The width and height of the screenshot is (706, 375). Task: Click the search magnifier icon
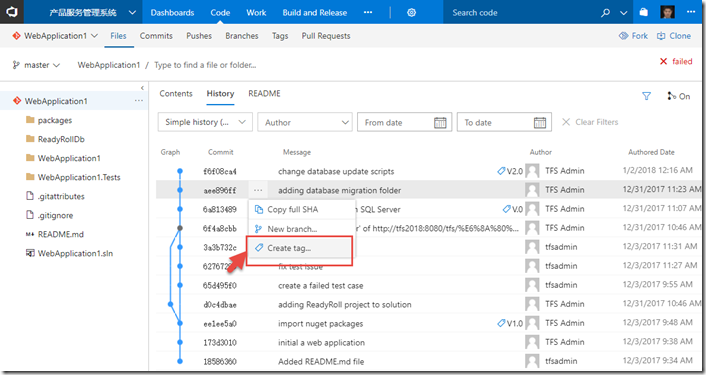point(605,13)
